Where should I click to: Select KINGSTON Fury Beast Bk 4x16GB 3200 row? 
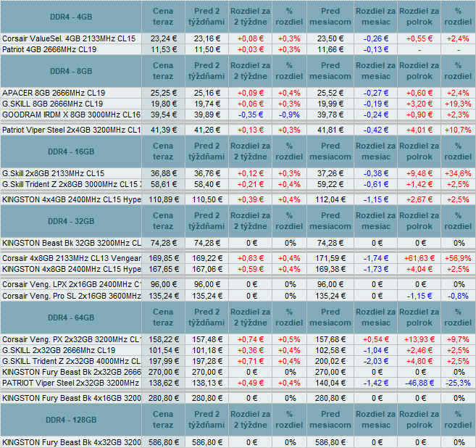pos(238,398)
